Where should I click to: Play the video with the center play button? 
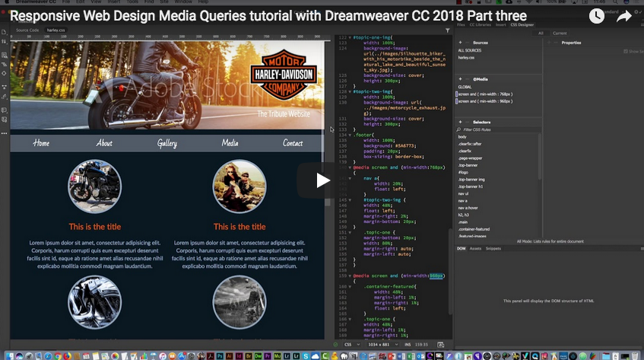coord(322,180)
